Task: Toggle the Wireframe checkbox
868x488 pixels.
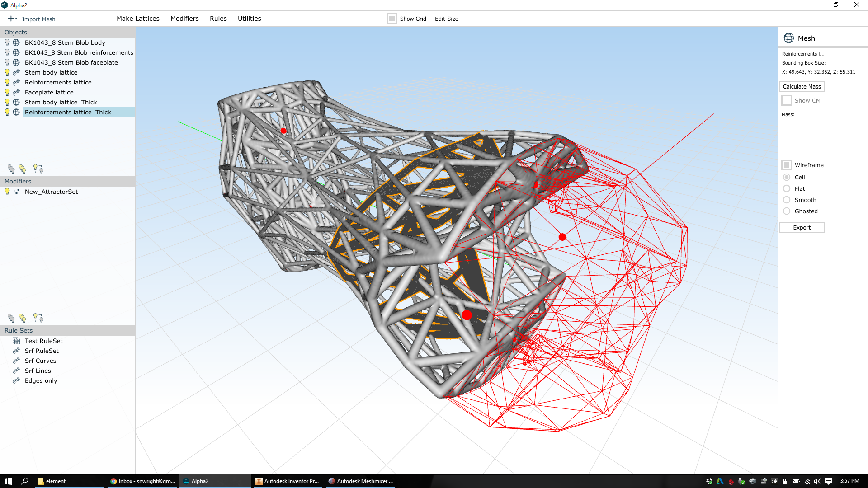Action: tap(787, 165)
